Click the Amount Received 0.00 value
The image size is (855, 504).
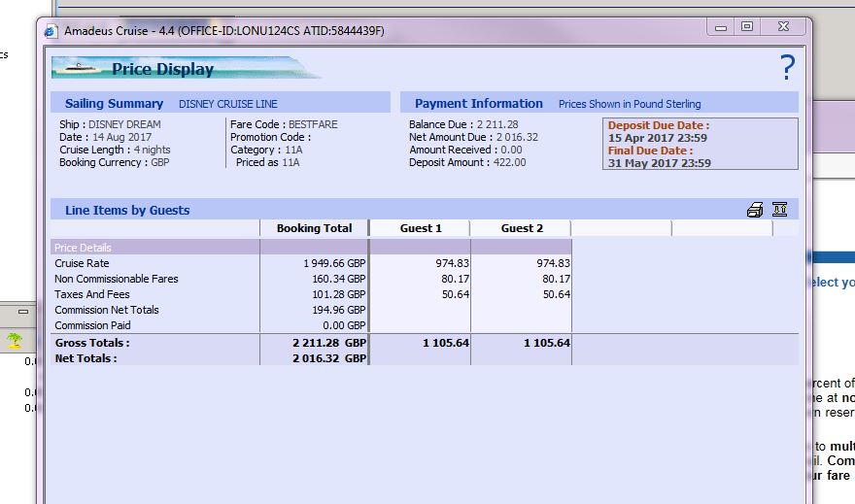(x=511, y=150)
